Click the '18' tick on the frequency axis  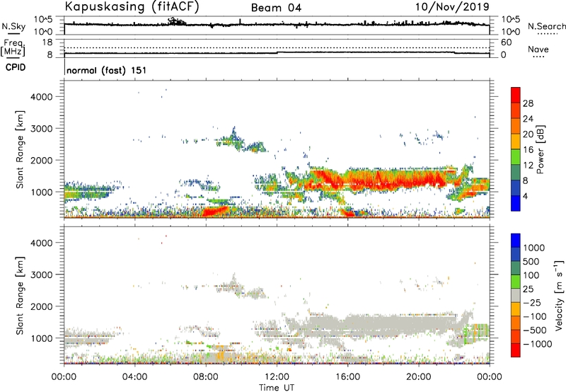pos(47,42)
